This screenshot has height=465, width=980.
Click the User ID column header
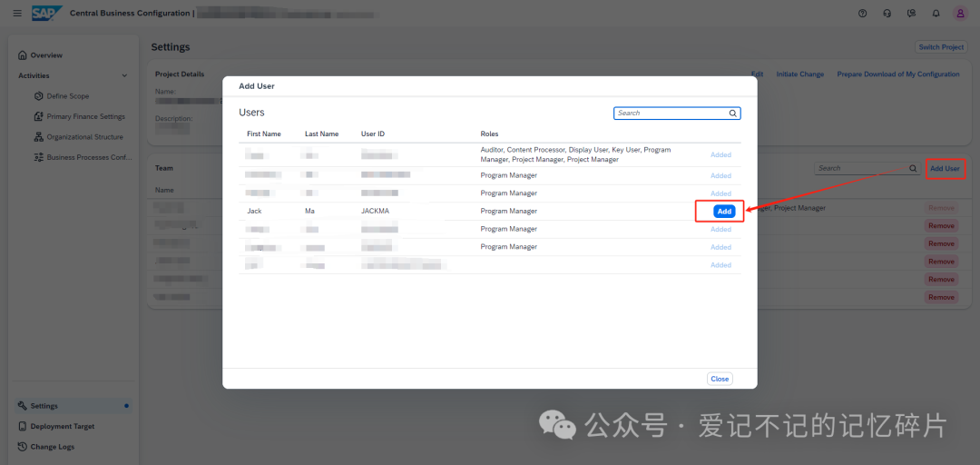[x=373, y=134]
